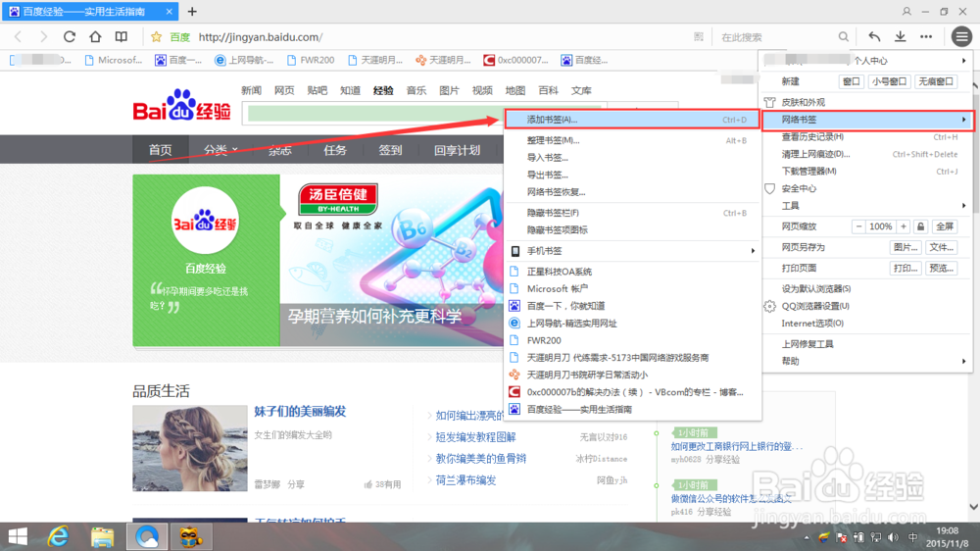
Task: Open bookmark 正星科技OA系统
Action: coord(632,272)
